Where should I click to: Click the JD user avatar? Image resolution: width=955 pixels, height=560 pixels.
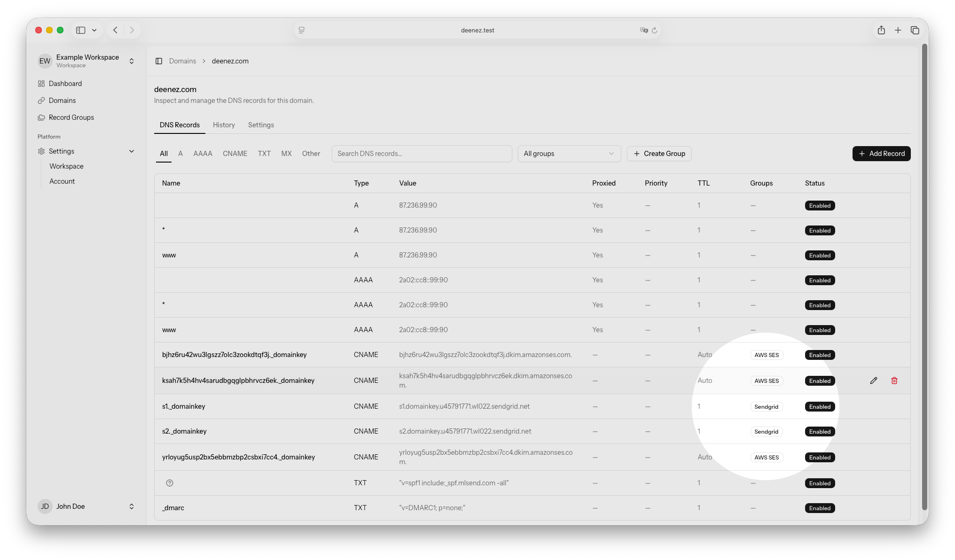pos(45,506)
